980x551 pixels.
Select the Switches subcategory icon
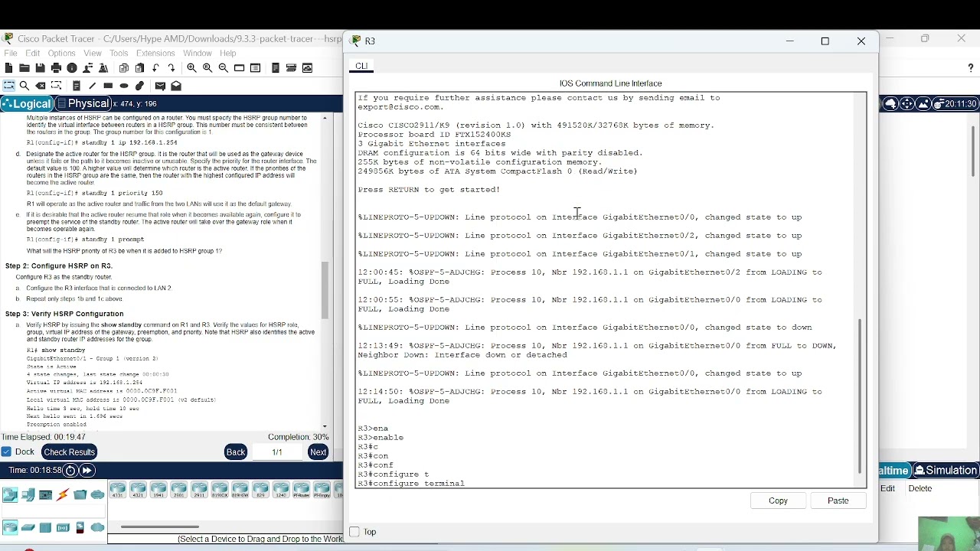click(x=28, y=527)
